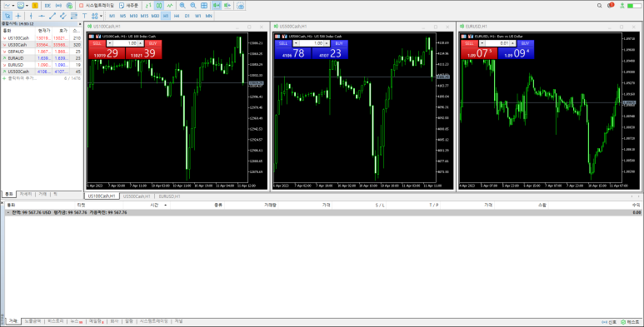Switch to US500Cash,H1 chart tab
Viewport: 644px width, 327px height.
pyautogui.click(x=137, y=196)
